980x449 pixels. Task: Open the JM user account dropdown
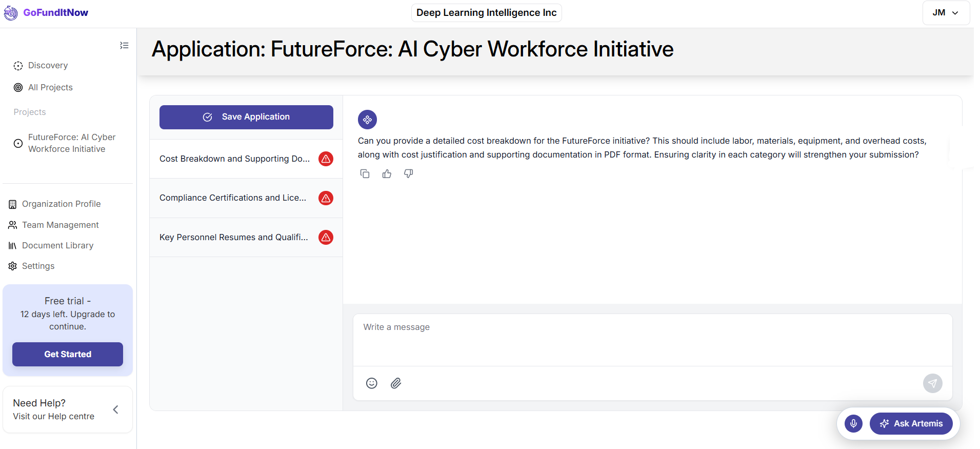pyautogui.click(x=946, y=13)
